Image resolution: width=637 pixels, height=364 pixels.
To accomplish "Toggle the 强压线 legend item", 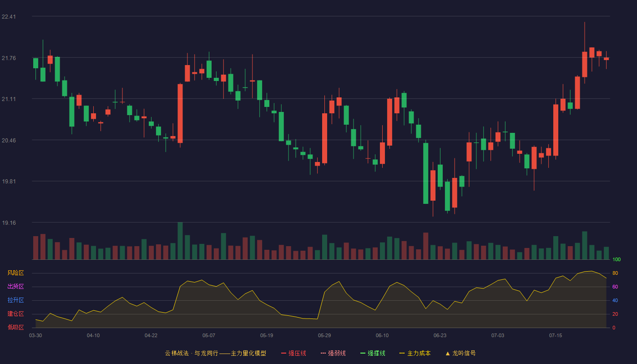I will click(x=293, y=353).
